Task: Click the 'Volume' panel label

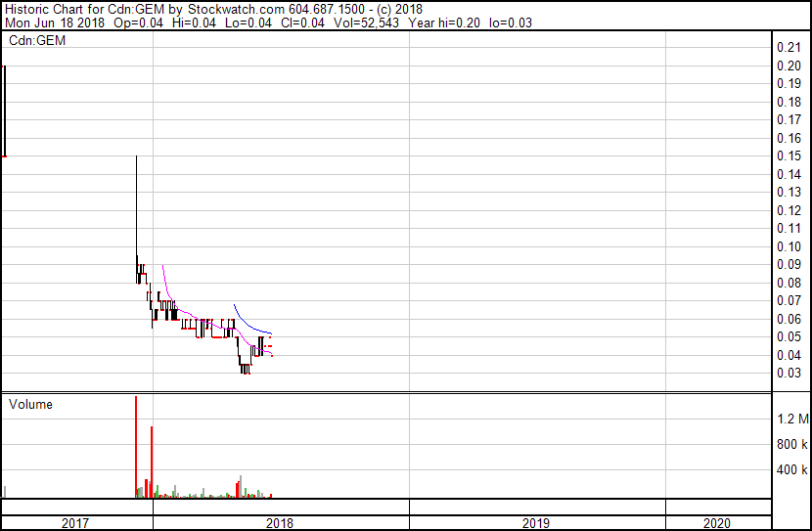Action: point(30,404)
